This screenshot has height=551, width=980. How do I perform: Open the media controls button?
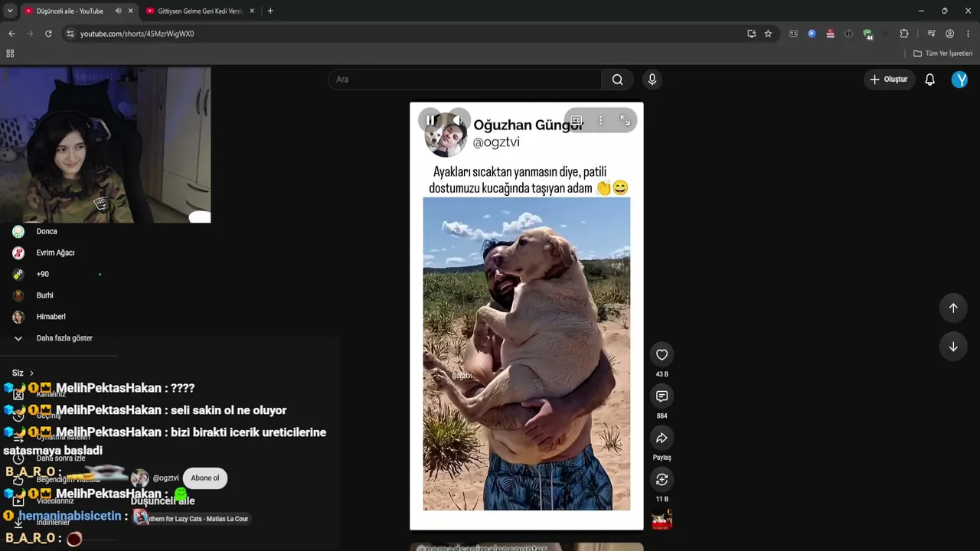tap(931, 34)
